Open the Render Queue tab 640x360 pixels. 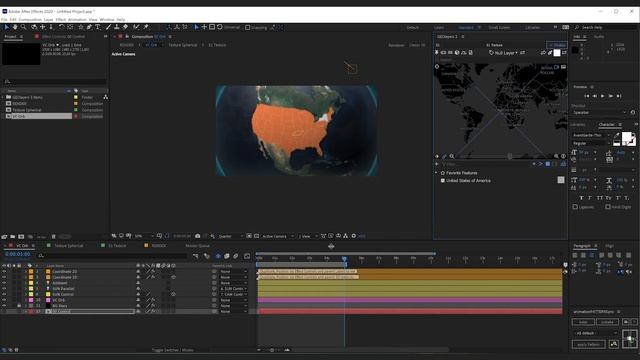coord(198,246)
